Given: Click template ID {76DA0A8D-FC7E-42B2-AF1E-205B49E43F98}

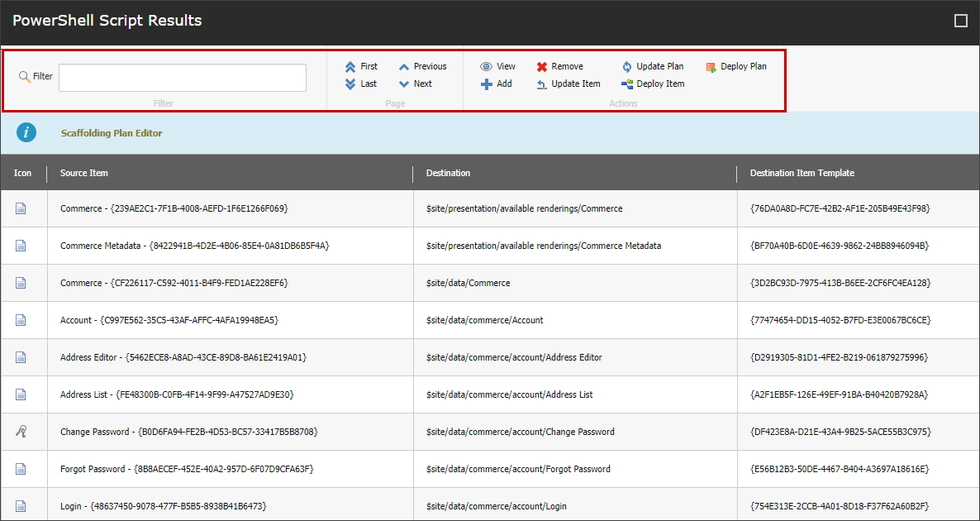Looking at the screenshot, I should point(840,208).
